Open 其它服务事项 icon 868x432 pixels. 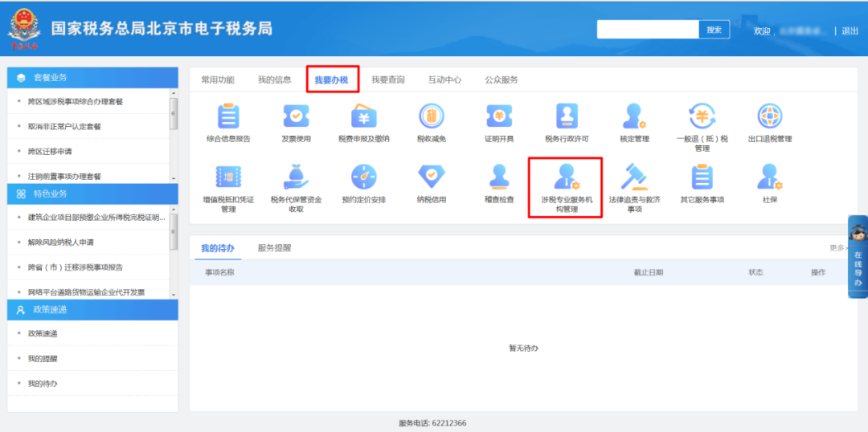point(702,177)
